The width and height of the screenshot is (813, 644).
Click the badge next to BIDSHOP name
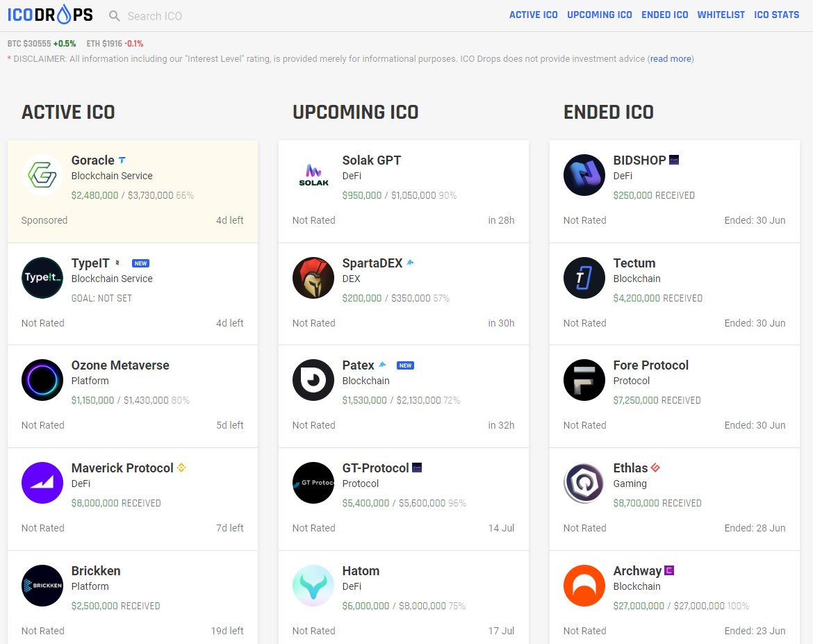(x=674, y=160)
